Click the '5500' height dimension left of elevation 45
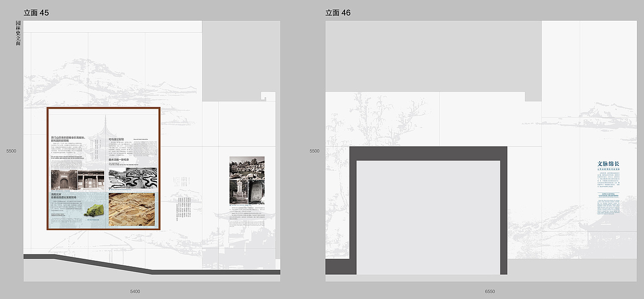The image size is (644, 299). [x=12, y=151]
